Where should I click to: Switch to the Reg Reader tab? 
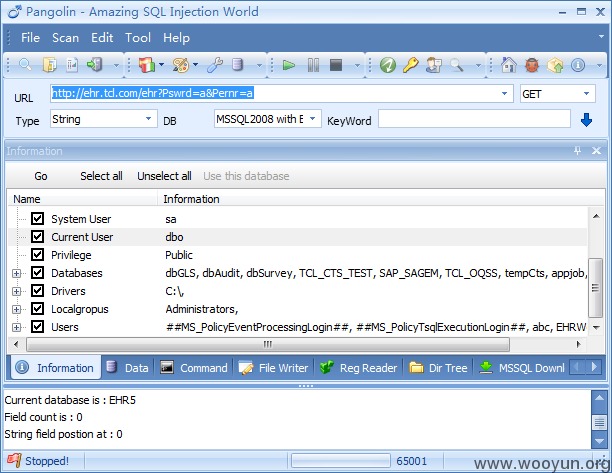point(358,368)
